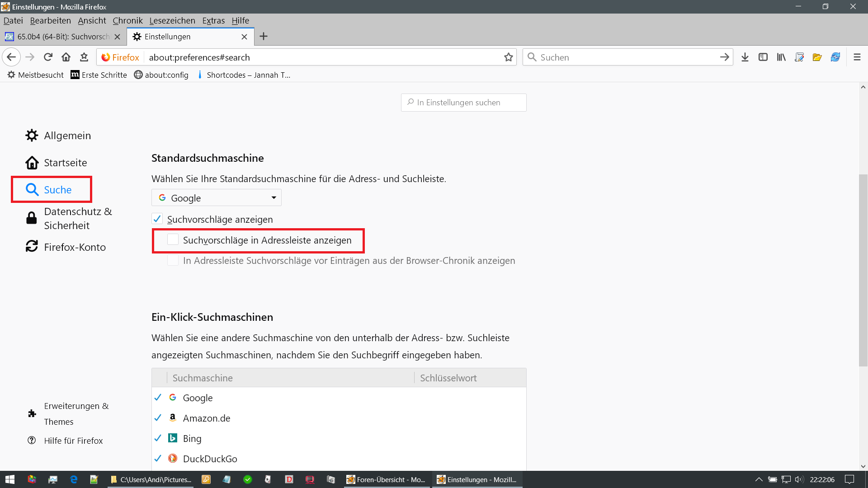The image size is (868, 488).
Task: Enable Suchvorschläge in Adressleiste anzeigen
Action: pos(173,240)
